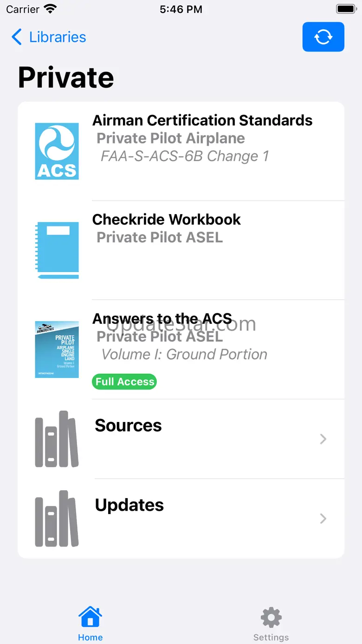
Task: Open the Checkride Workbook entry
Action: pos(166,219)
